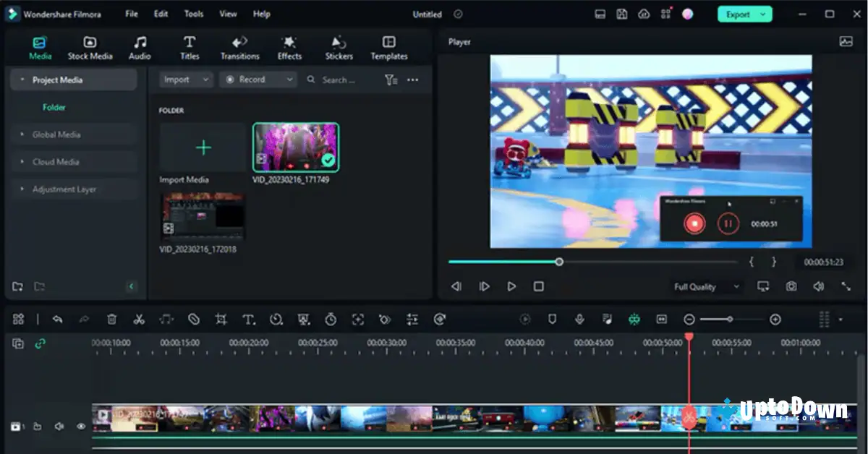
Task: Open the Effects tab
Action: [x=289, y=46]
